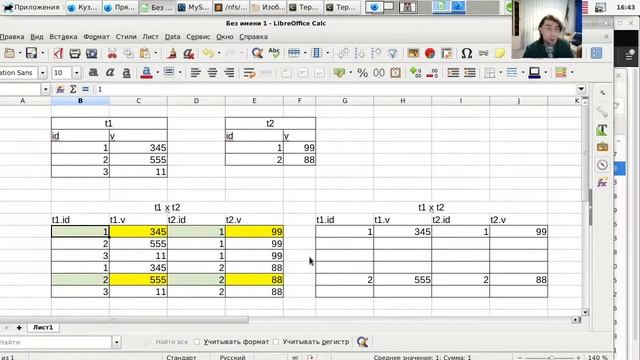The width and height of the screenshot is (640, 360).
Task: Click the formula input line
Action: [x=335, y=89]
